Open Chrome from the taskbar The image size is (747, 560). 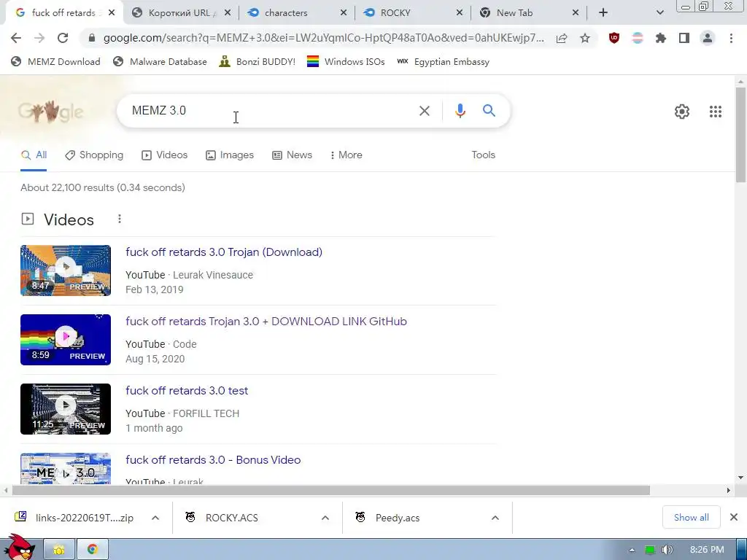pos(93,550)
